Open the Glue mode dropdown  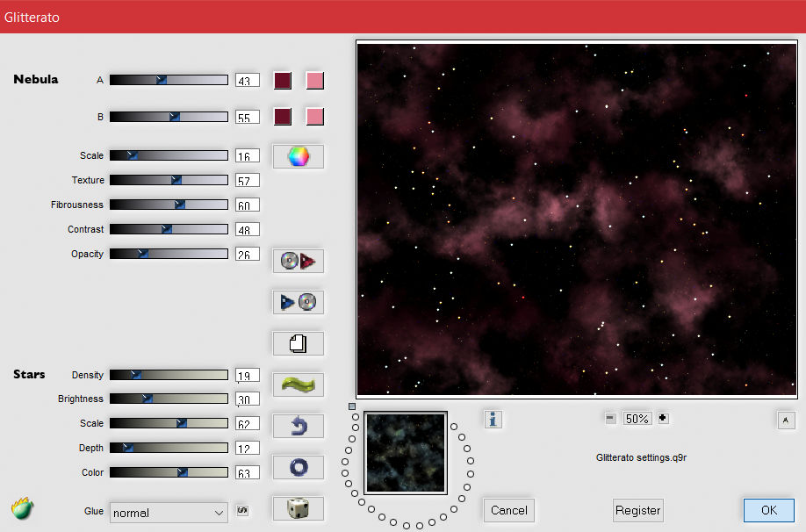169,513
